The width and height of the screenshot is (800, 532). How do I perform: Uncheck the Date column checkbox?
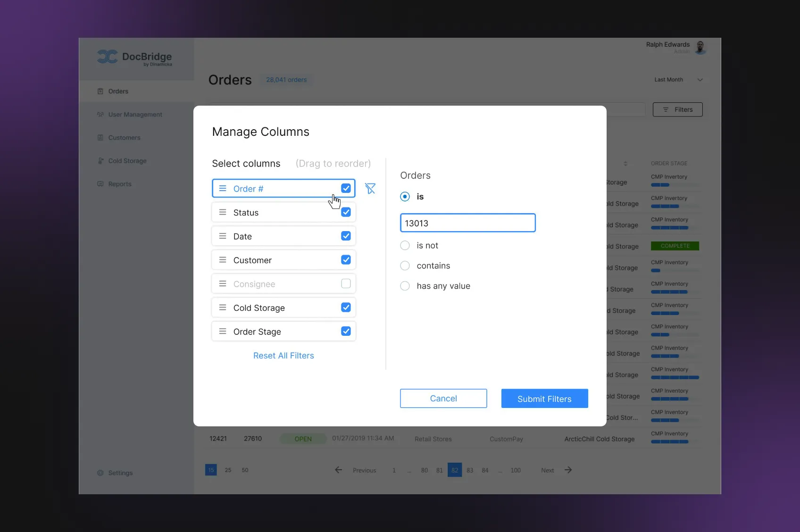click(x=346, y=236)
